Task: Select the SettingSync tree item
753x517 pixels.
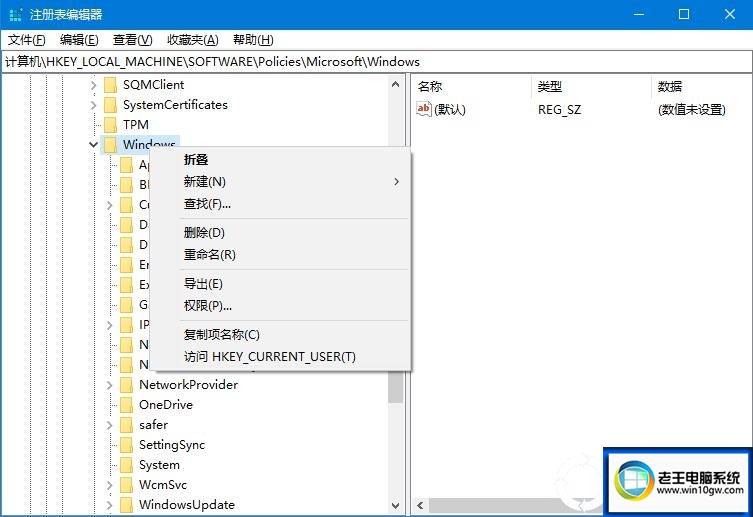Action: (172, 445)
